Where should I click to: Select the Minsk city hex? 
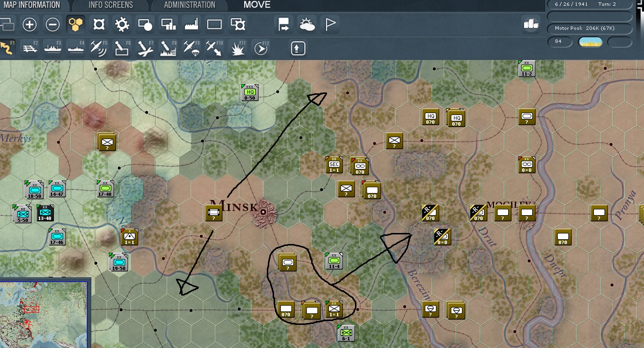coord(263,212)
